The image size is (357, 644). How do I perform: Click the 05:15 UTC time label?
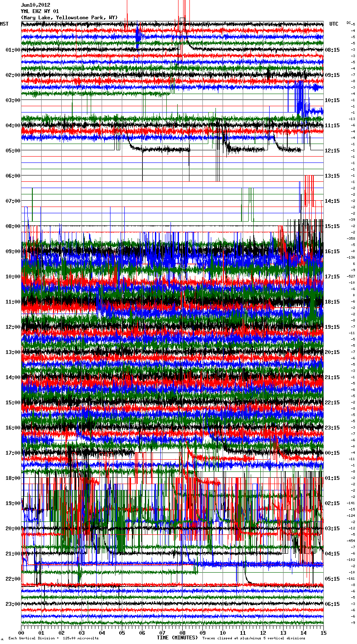click(332, 579)
